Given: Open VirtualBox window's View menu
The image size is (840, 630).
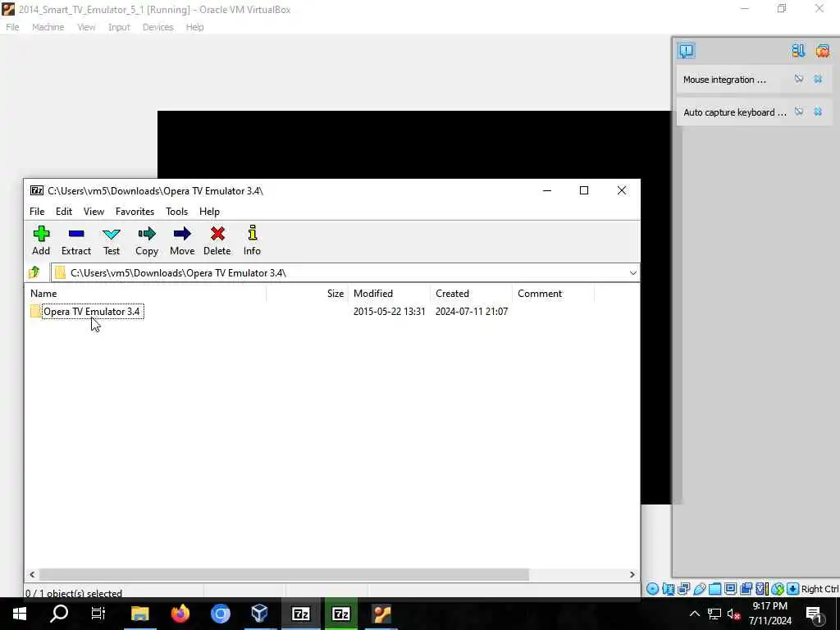Looking at the screenshot, I should click(86, 27).
